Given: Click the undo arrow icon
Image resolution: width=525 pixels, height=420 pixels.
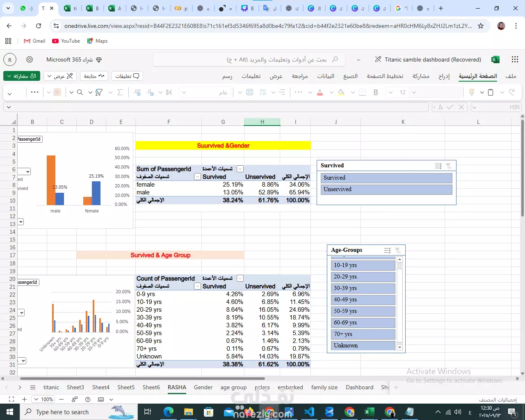Looking at the screenshot, I should pyautogui.click(x=511, y=92).
